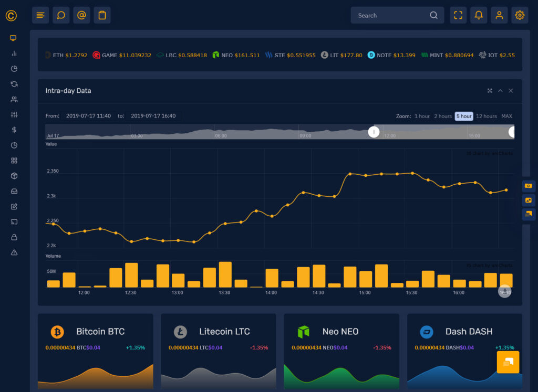Viewport: 538px width, 392px height.
Task: Click the middle image icon on right edge
Action: click(529, 200)
